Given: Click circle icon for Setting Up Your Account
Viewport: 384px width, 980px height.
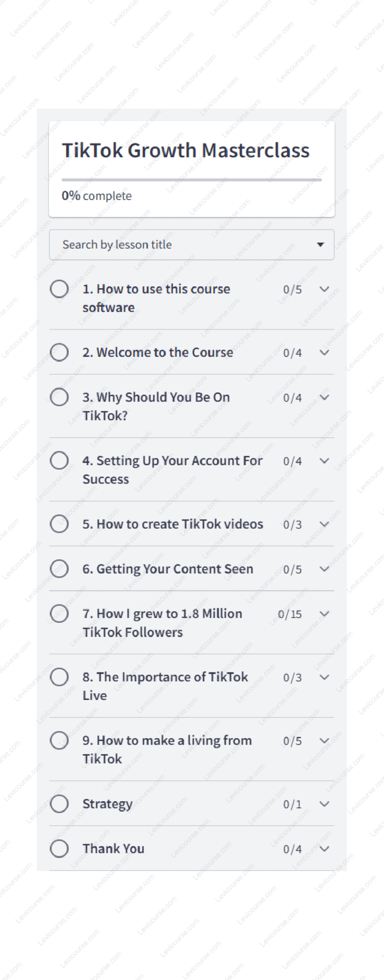Looking at the screenshot, I should coord(59,460).
